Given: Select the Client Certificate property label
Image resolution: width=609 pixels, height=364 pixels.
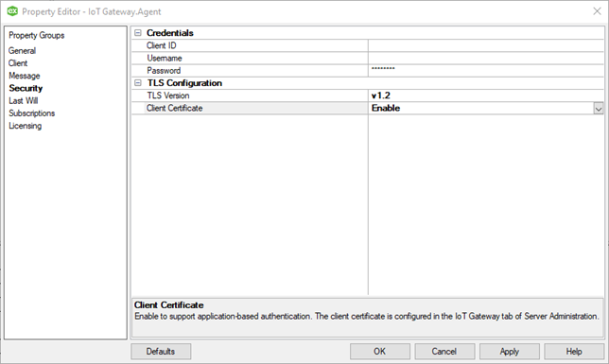Looking at the screenshot, I should pos(174,108).
